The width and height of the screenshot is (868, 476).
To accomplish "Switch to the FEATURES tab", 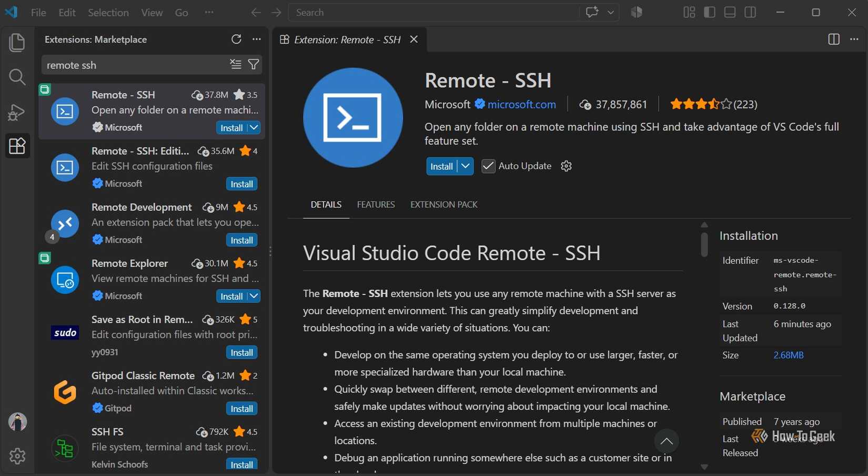I will point(376,205).
